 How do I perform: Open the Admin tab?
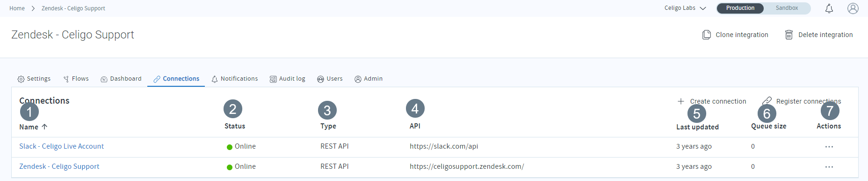pyautogui.click(x=369, y=79)
